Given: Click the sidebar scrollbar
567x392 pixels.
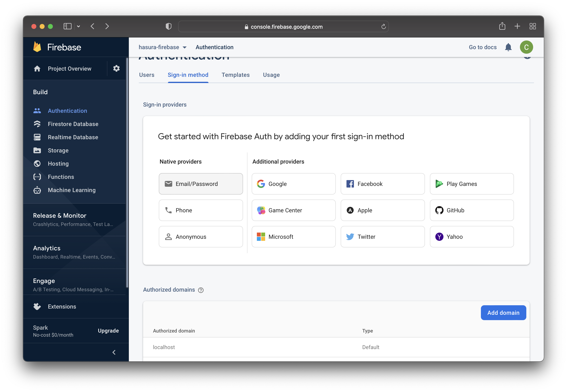Looking at the screenshot, I should tap(127, 172).
